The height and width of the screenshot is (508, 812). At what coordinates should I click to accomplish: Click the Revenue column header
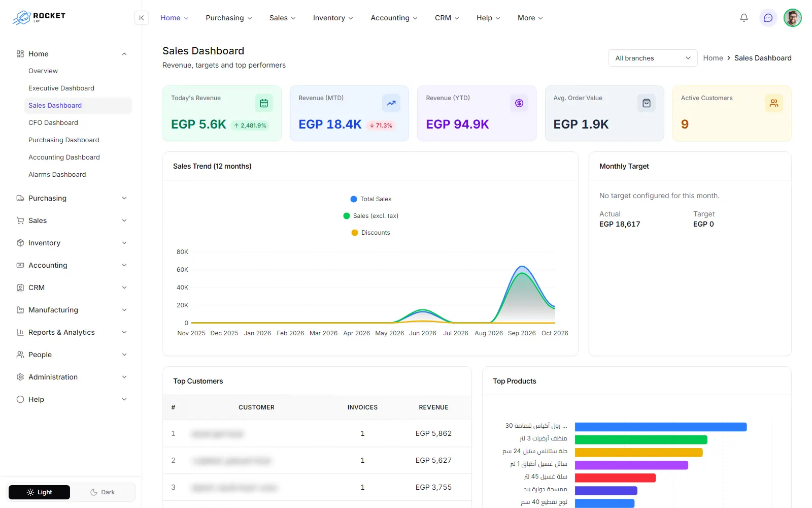click(x=433, y=407)
